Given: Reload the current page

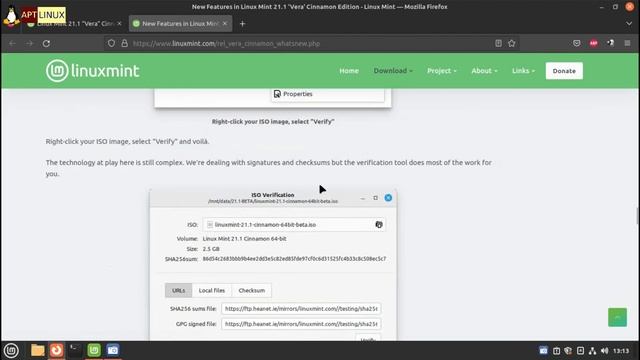Looking at the screenshot, I should pos(46,43).
